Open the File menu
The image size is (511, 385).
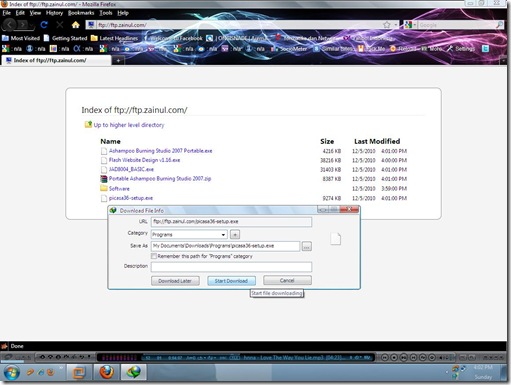coord(7,13)
